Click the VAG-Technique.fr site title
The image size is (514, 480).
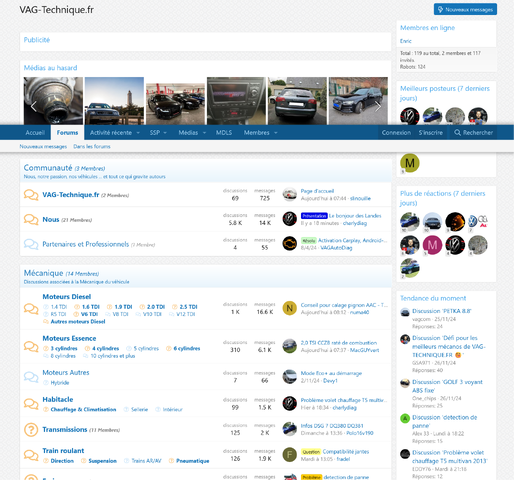[x=56, y=10]
